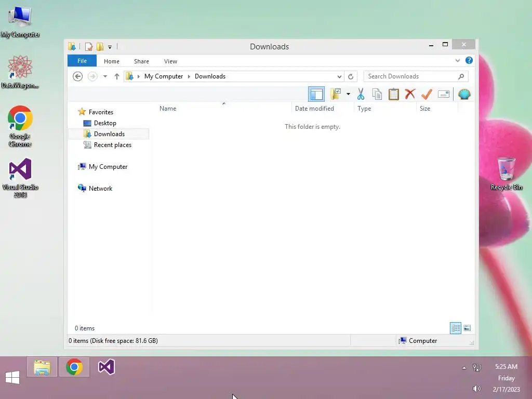Switch to the Share ribbon tab
Image resolution: width=532 pixels, height=399 pixels.
point(141,61)
